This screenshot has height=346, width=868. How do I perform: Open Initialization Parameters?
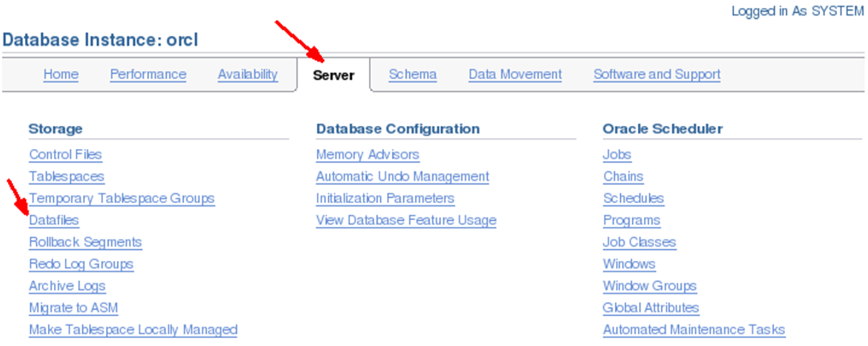(385, 198)
